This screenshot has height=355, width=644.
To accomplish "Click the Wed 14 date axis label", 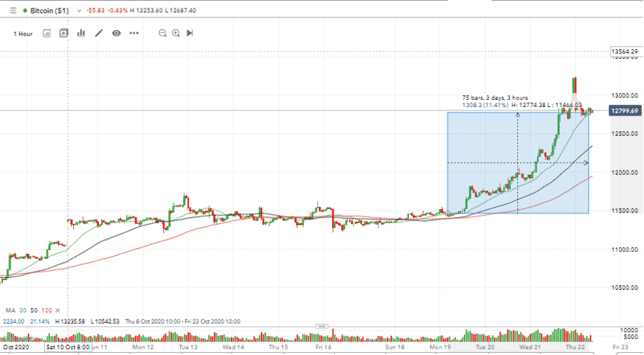I will 233,347.
